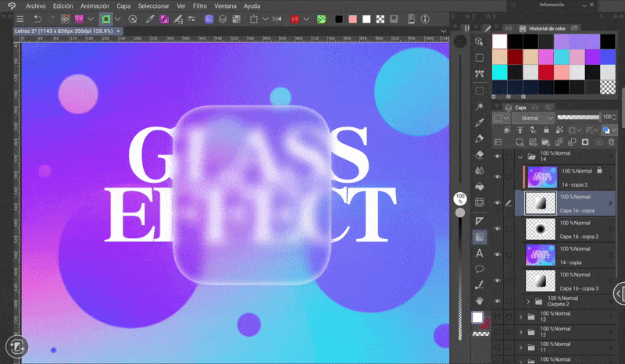625x364 pixels.
Task: Click the information (i) icon in the command bar
Action: point(425,19)
